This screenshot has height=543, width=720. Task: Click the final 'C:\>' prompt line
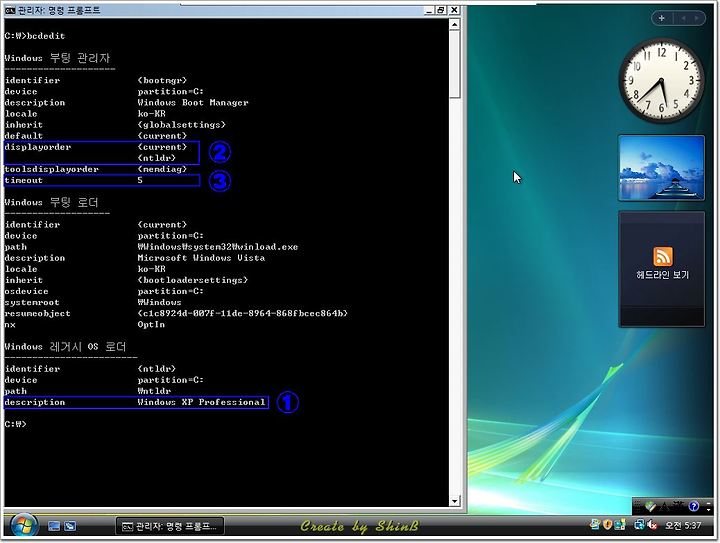pos(16,424)
